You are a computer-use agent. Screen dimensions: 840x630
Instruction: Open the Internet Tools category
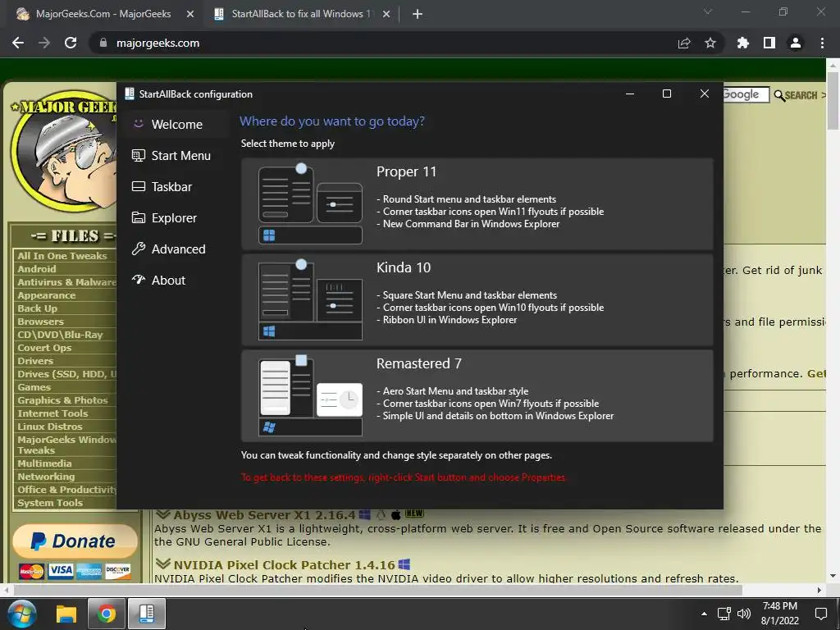coord(52,413)
